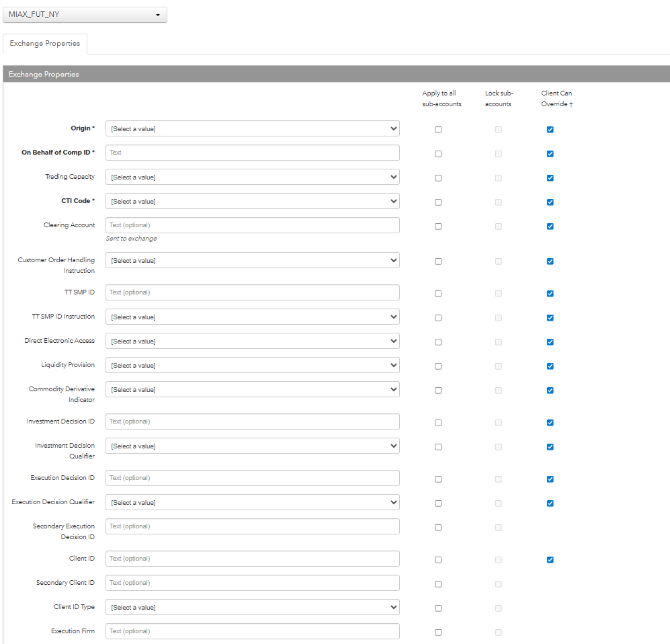The height and width of the screenshot is (644, 670).
Task: Enable Apply to all sub-accounts for CTI Code
Action: tap(438, 202)
